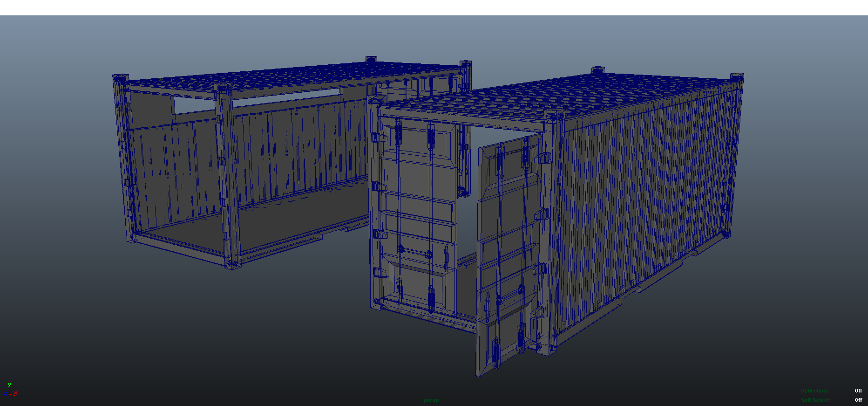Click the Reflection label in the HUD

[x=814, y=391]
